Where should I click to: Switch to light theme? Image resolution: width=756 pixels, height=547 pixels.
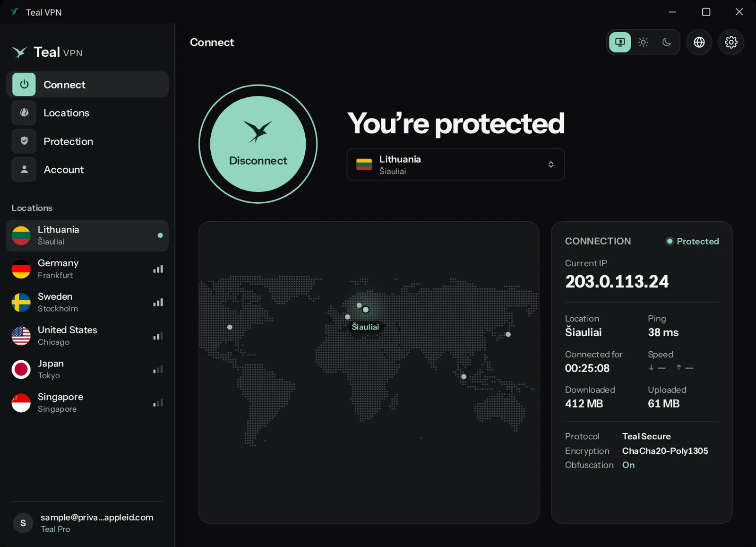[x=643, y=42]
